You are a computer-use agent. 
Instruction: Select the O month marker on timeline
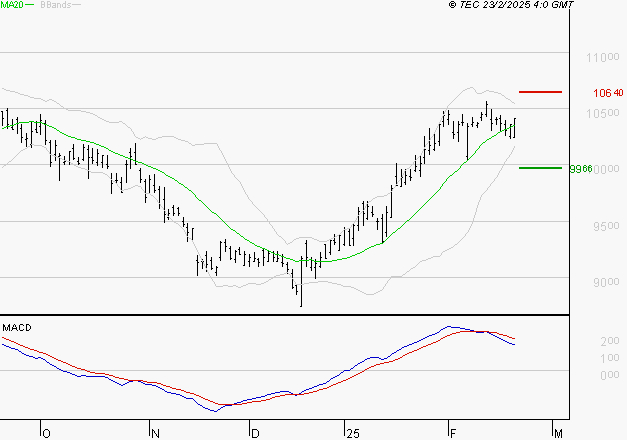pos(44,433)
